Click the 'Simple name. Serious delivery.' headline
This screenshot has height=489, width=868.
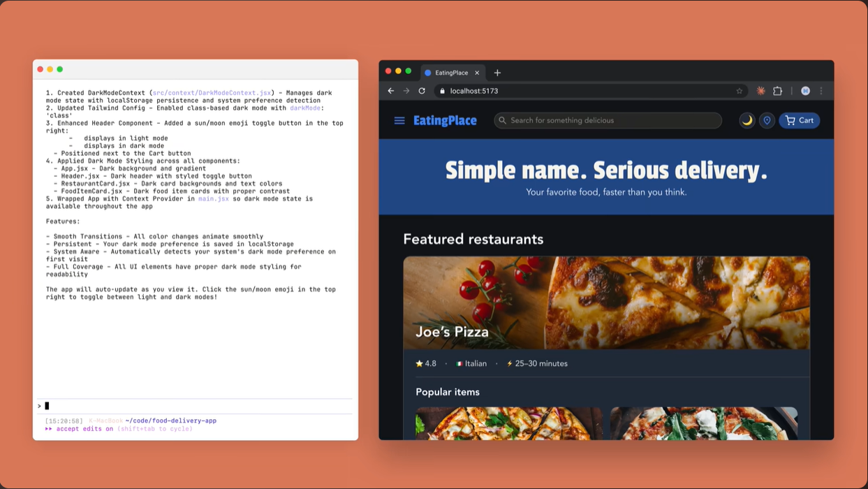(x=606, y=170)
